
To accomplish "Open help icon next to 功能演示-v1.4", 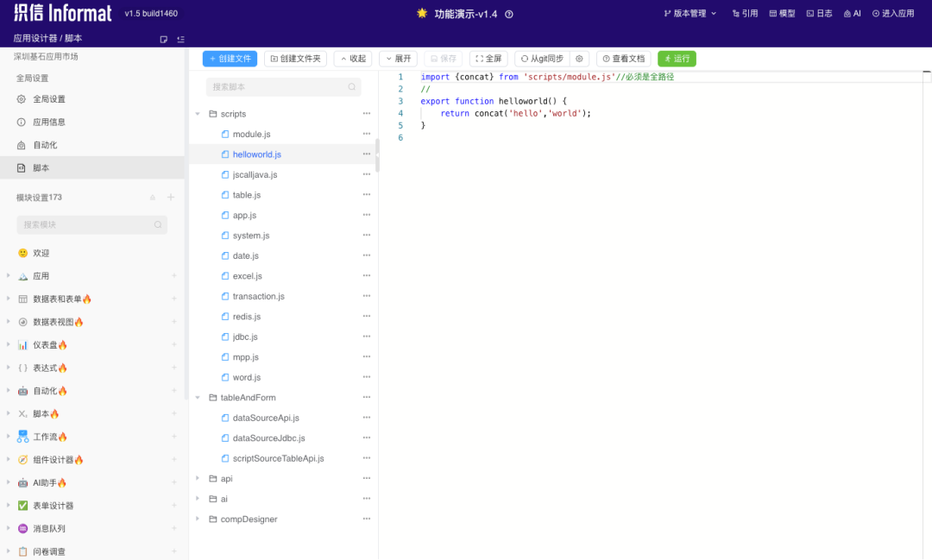I will click(x=509, y=15).
